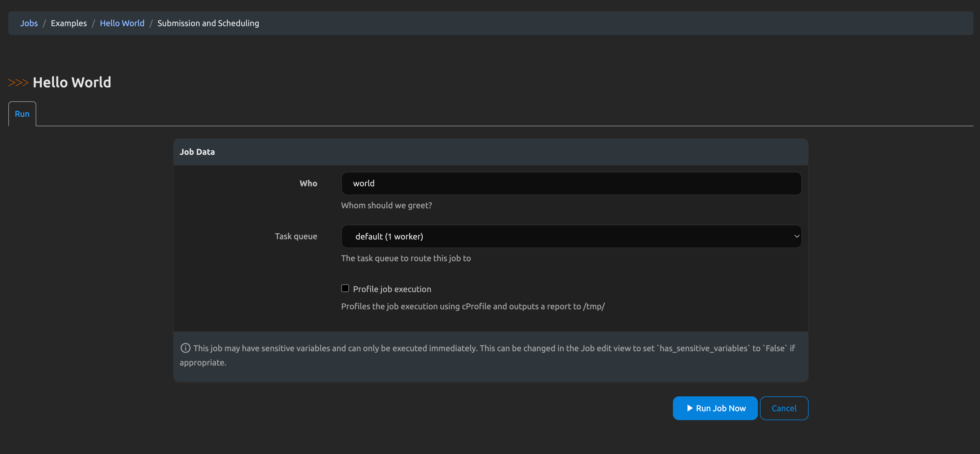Click the Task queue label
Screen dimensions: 980x454
point(295,236)
